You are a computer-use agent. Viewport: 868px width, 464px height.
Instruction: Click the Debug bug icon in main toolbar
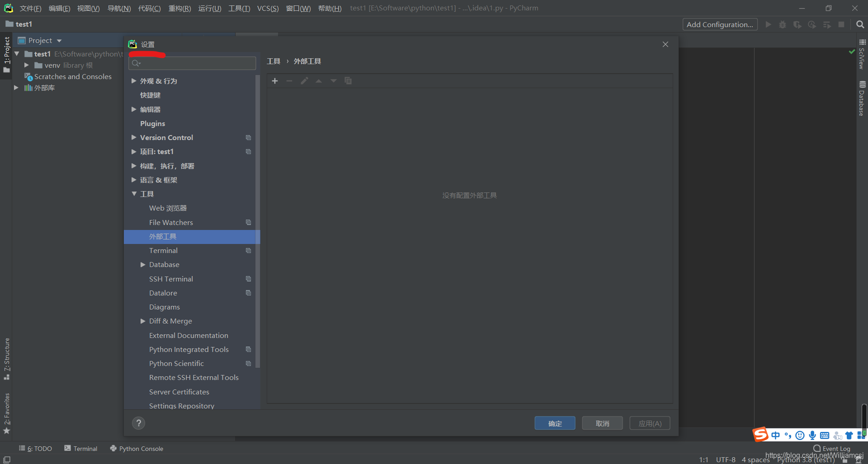pos(783,24)
